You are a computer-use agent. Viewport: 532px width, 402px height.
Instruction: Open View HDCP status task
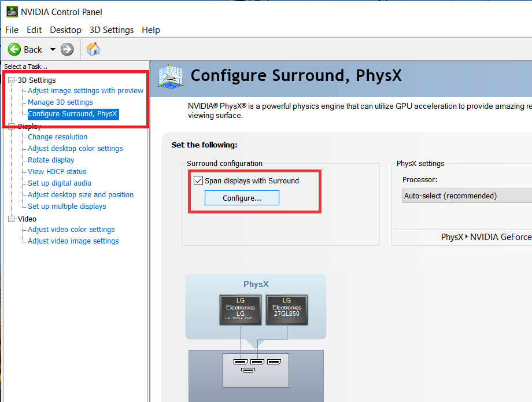[x=57, y=171]
